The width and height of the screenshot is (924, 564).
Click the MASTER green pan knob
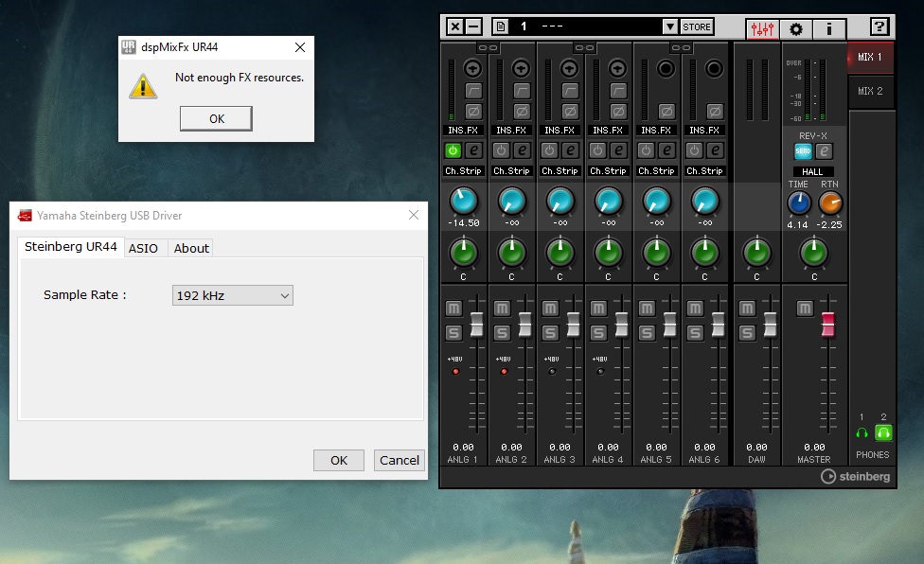814,253
